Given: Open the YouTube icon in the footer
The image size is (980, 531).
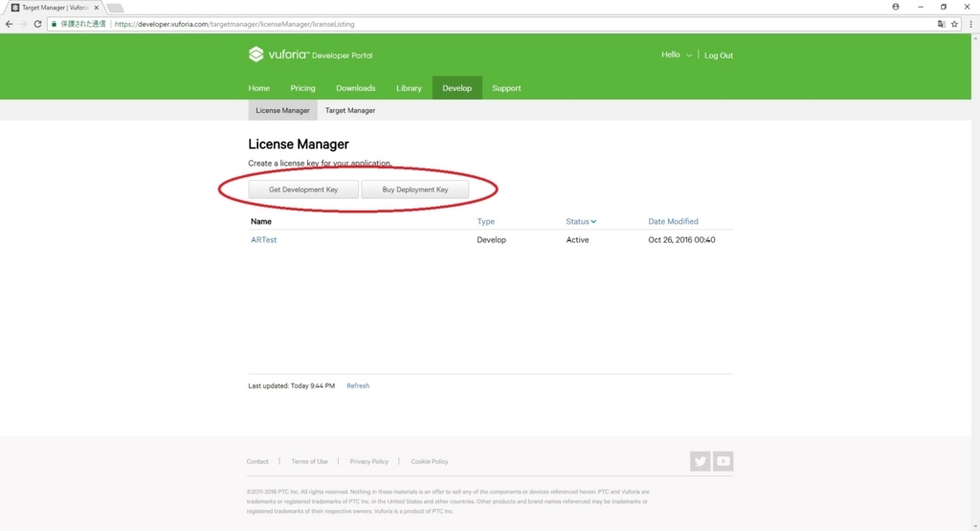Looking at the screenshot, I should point(724,461).
